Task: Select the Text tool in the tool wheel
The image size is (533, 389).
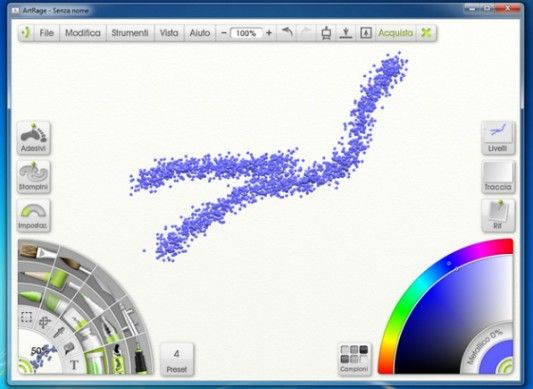Action: click(74, 365)
